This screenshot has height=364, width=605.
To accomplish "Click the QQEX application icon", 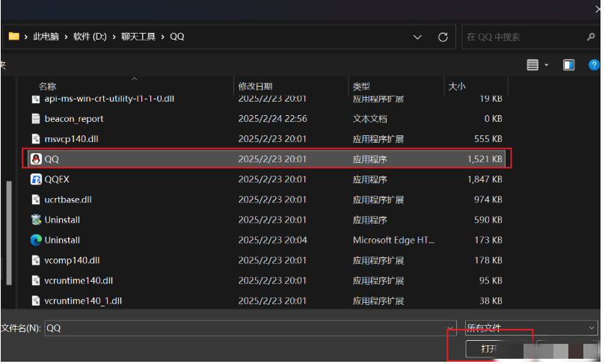I will point(36,179).
